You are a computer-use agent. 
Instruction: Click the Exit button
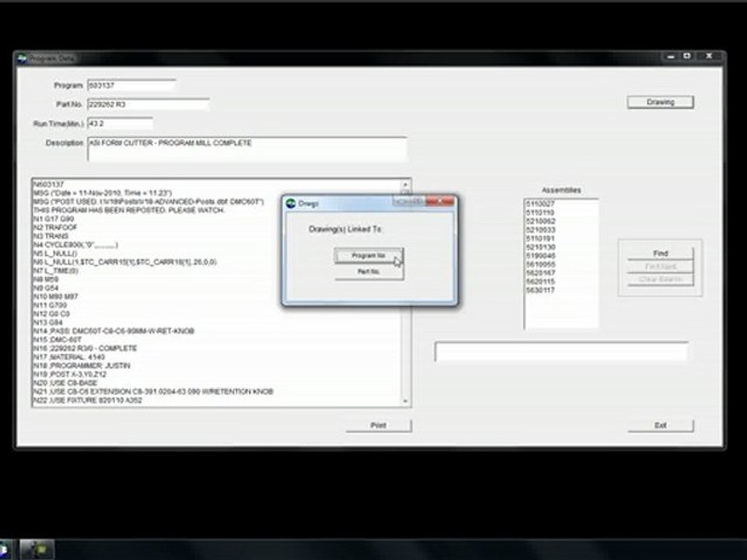pyautogui.click(x=661, y=425)
